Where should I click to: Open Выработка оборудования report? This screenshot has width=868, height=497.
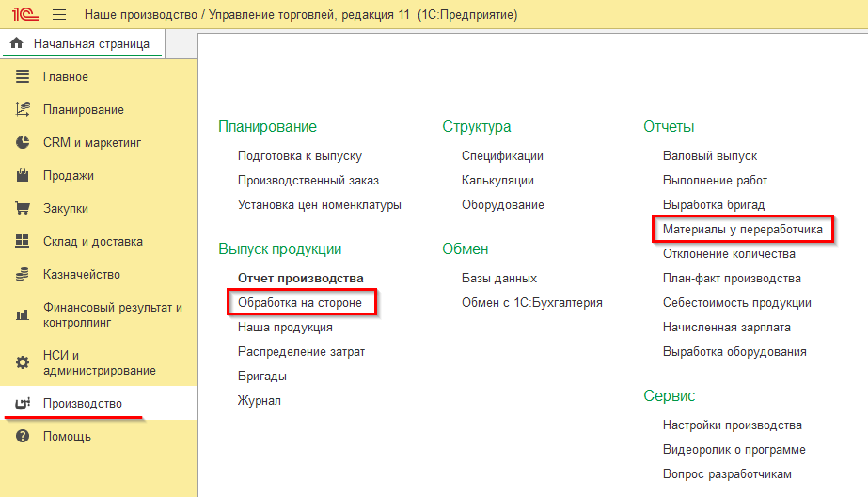734,352
